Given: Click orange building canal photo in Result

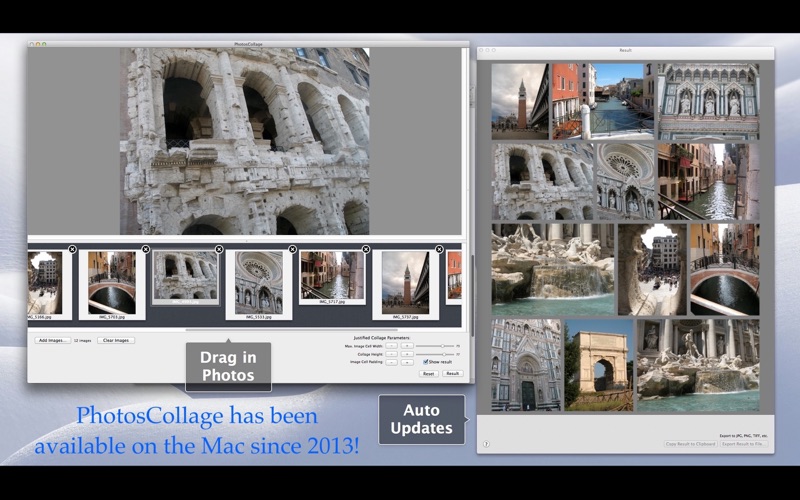Looking at the screenshot, I should (x=603, y=101).
